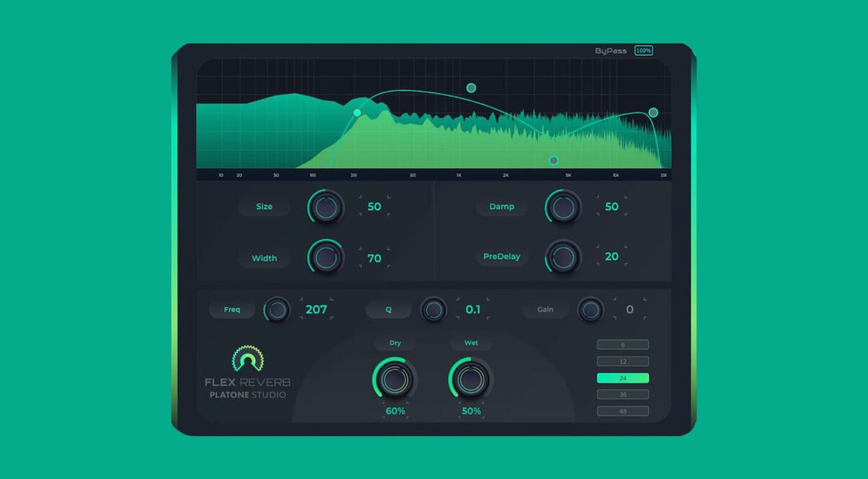Activate the 48 dB slope option

(622, 411)
